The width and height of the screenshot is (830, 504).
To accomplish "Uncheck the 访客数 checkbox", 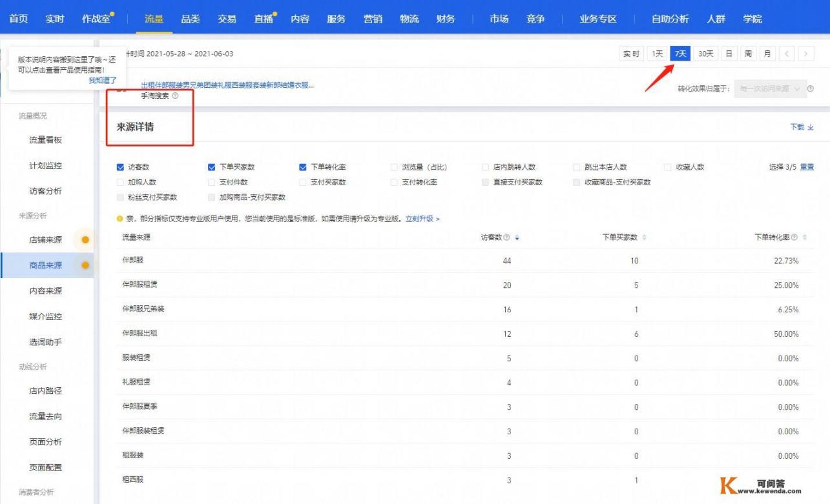I will pos(120,167).
